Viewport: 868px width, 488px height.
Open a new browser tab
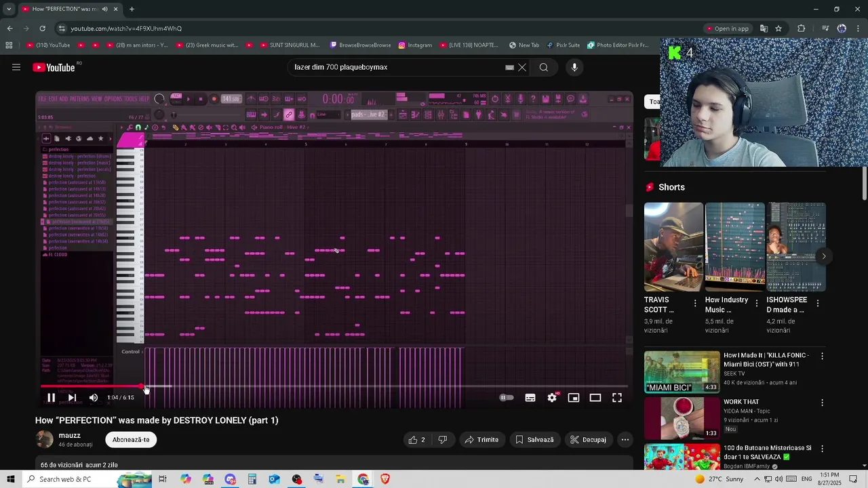pos(132,9)
